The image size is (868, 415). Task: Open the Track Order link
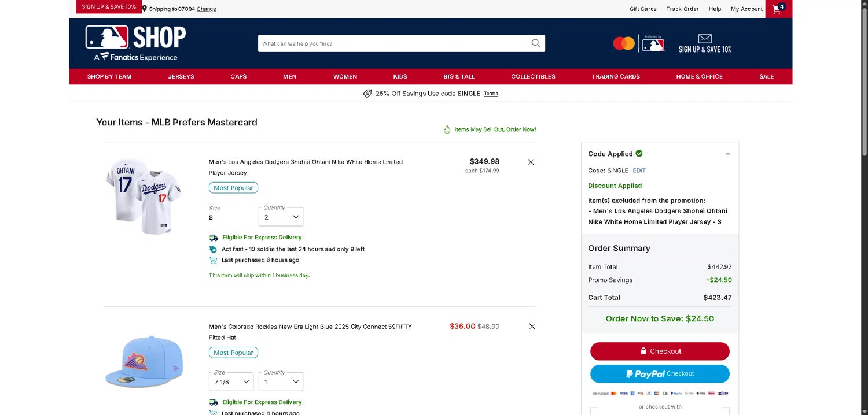click(x=682, y=9)
